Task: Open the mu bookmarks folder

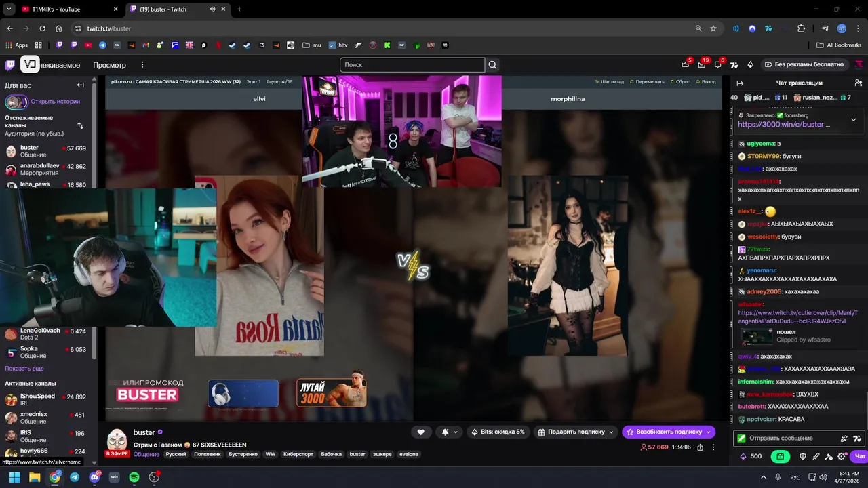Action: (311, 45)
